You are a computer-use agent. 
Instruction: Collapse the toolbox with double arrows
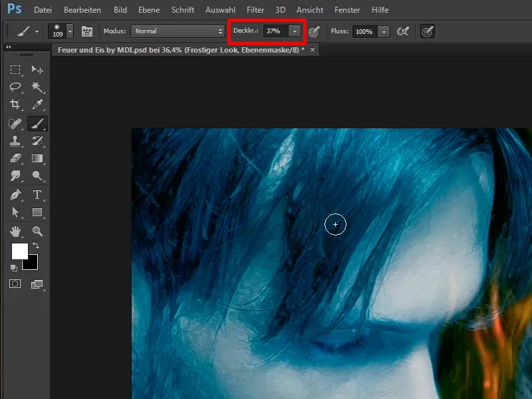tap(9, 47)
